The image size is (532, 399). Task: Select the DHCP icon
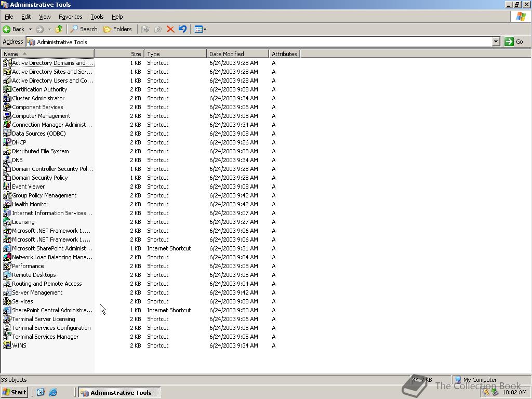tap(7, 142)
